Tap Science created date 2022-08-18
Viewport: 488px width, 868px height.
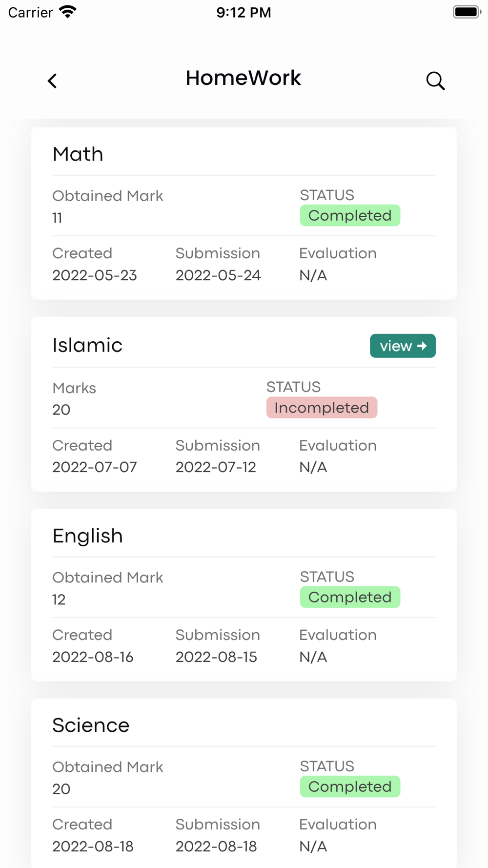point(93,847)
